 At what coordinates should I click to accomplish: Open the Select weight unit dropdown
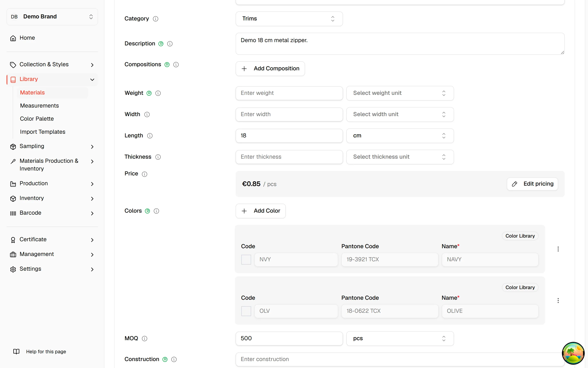400,93
